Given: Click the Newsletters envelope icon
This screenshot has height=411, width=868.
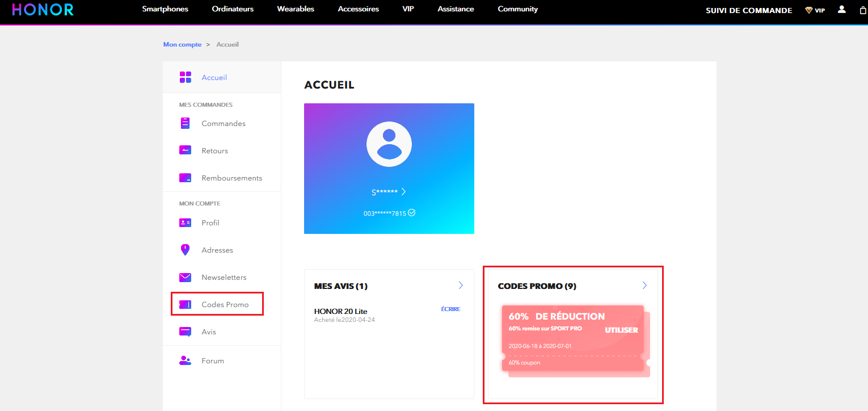Looking at the screenshot, I should click(184, 276).
